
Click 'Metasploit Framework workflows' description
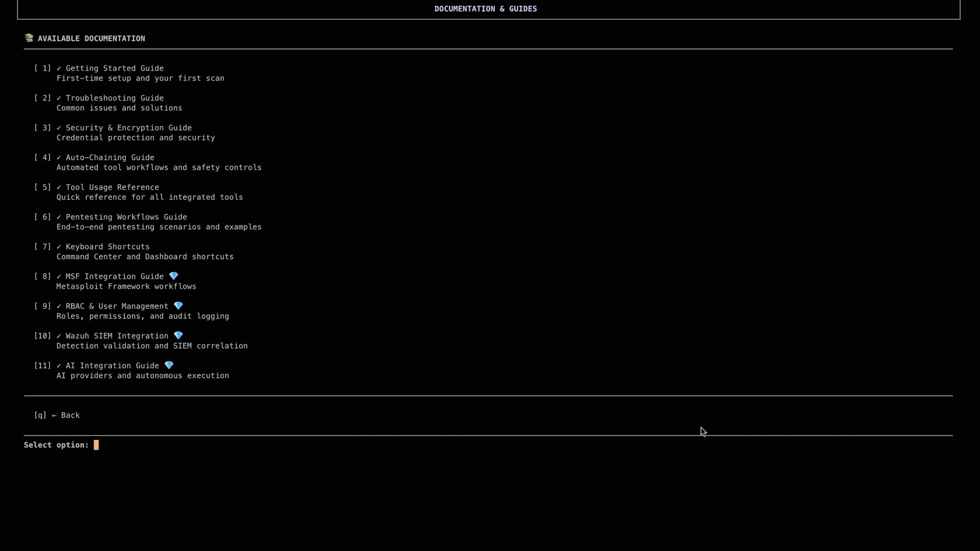pyautogui.click(x=126, y=286)
